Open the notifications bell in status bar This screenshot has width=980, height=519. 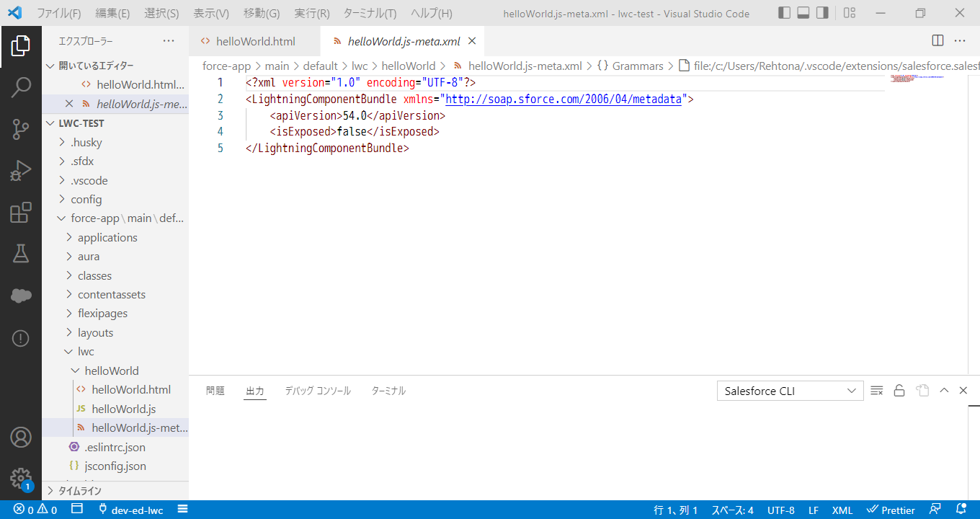[x=961, y=510]
